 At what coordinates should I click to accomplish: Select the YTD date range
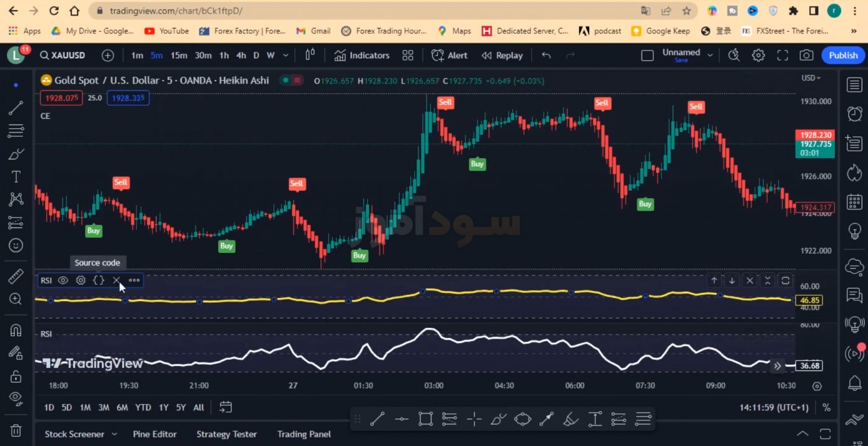[143, 407]
